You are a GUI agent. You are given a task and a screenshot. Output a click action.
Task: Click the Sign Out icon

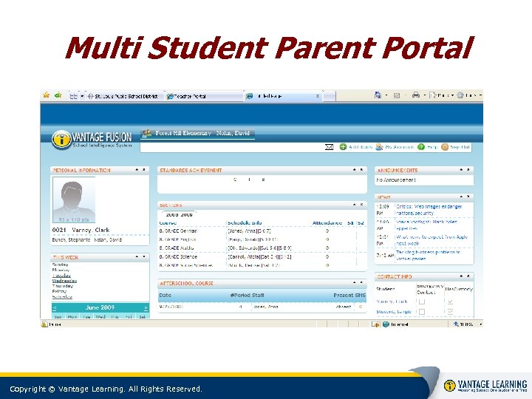pyautogui.click(x=445, y=147)
